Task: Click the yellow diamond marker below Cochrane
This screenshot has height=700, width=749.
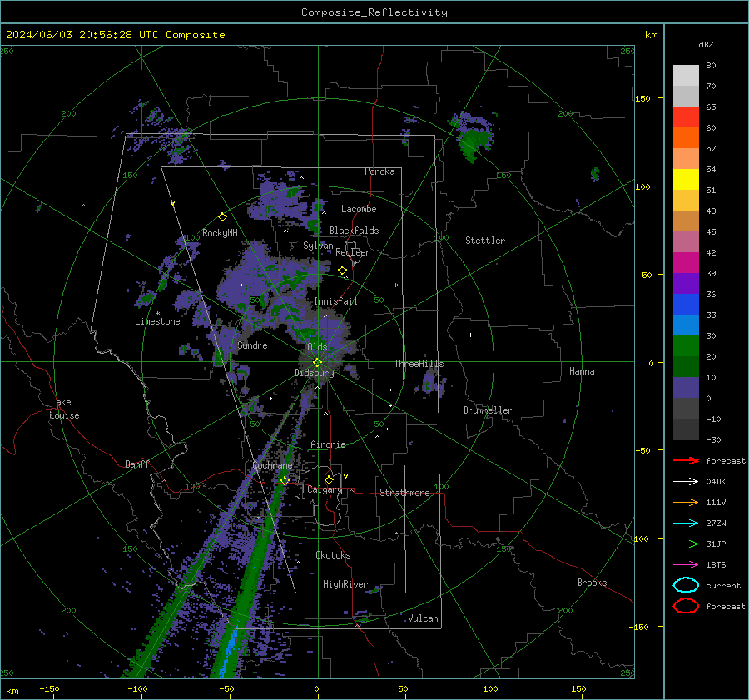Action: pyautogui.click(x=285, y=481)
